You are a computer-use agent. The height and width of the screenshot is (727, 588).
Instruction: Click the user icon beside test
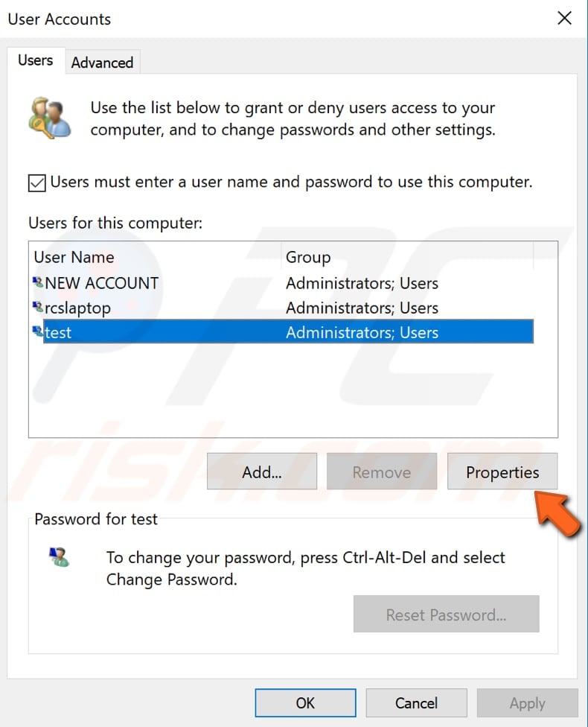pos(39,332)
